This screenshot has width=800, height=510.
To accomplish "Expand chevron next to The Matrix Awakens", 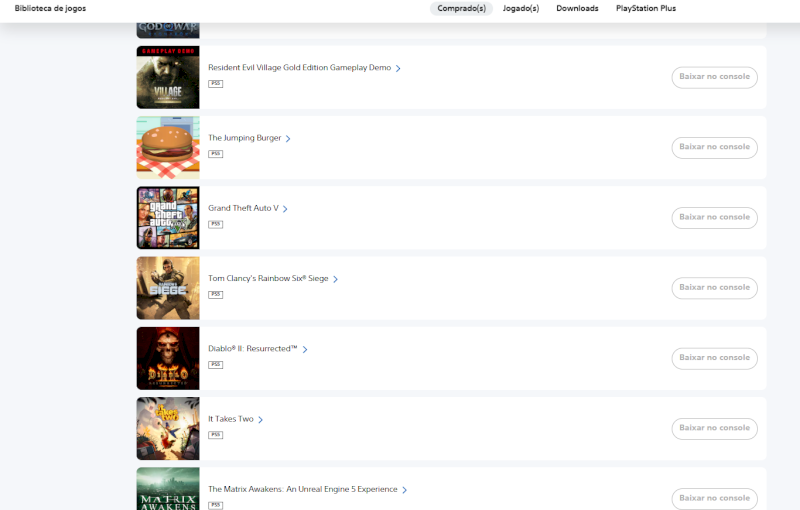I will [x=404, y=490].
